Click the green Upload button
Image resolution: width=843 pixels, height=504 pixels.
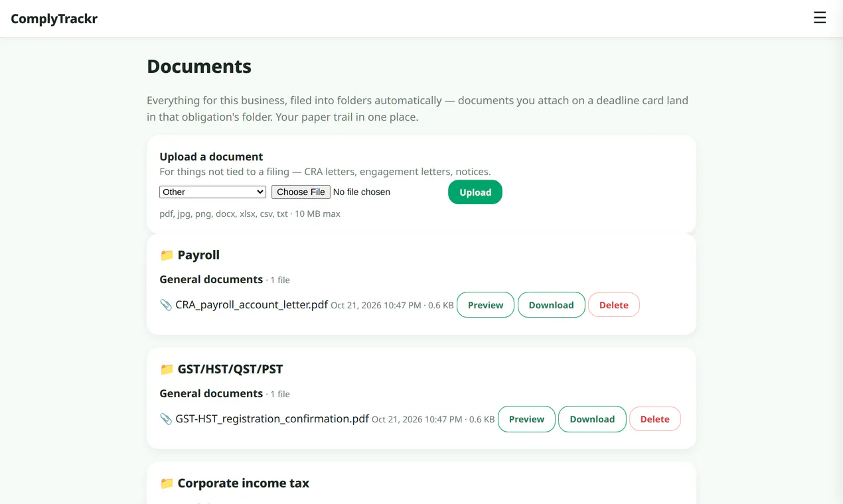(x=475, y=192)
